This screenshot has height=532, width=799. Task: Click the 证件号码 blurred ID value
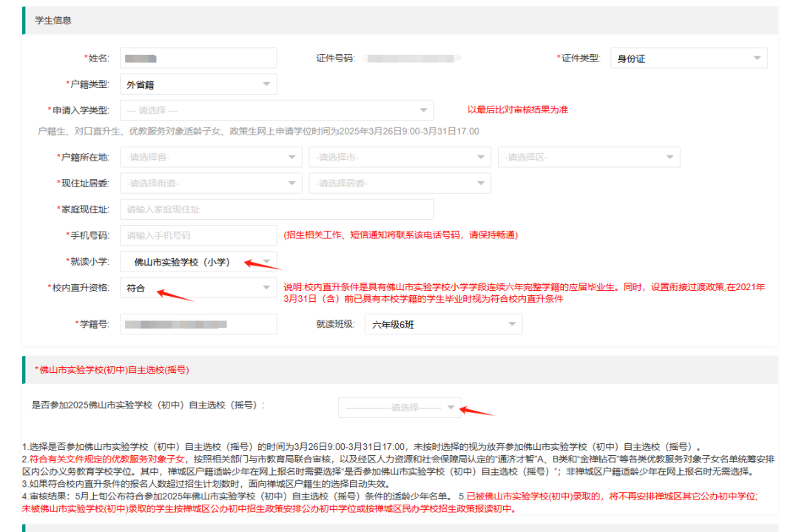click(x=411, y=58)
